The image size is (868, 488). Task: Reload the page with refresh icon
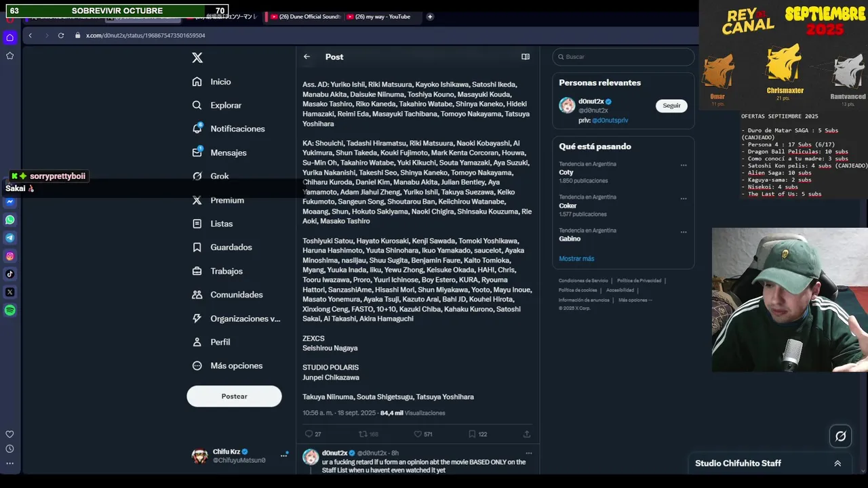61,35
